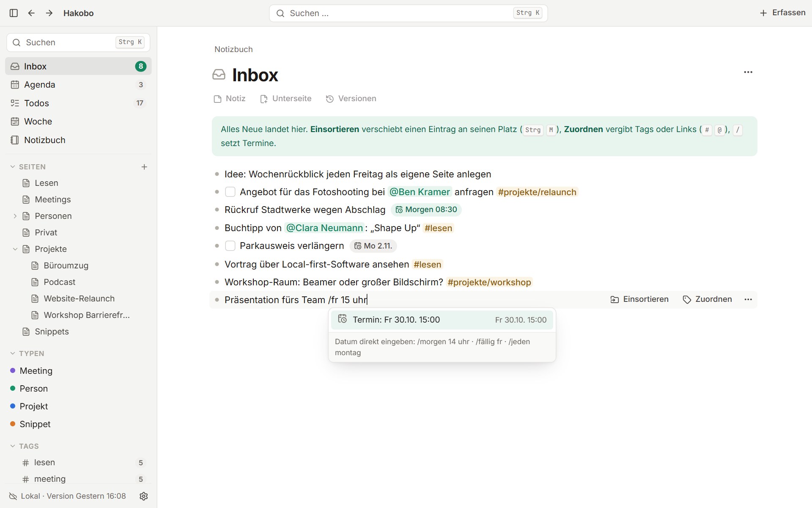Viewport: 812px width, 508px height.
Task: Click Einsortieren on the Präsentation row
Action: coord(639,299)
